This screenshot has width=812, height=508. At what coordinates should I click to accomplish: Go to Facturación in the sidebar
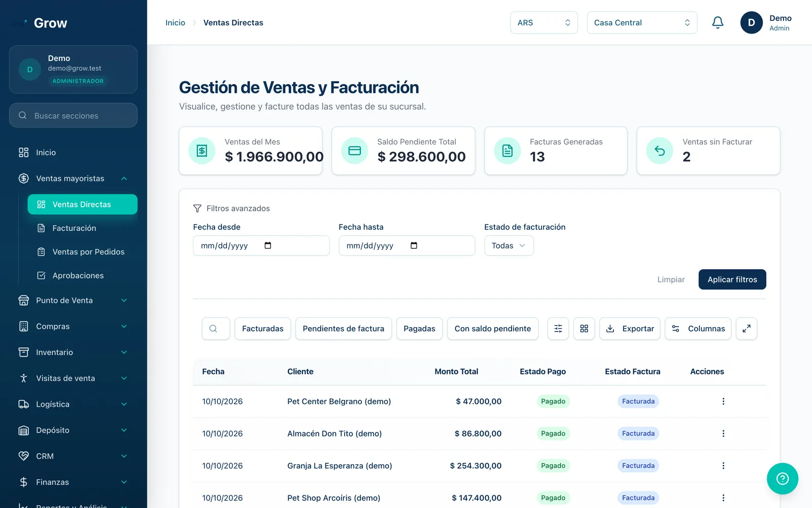pos(82,228)
